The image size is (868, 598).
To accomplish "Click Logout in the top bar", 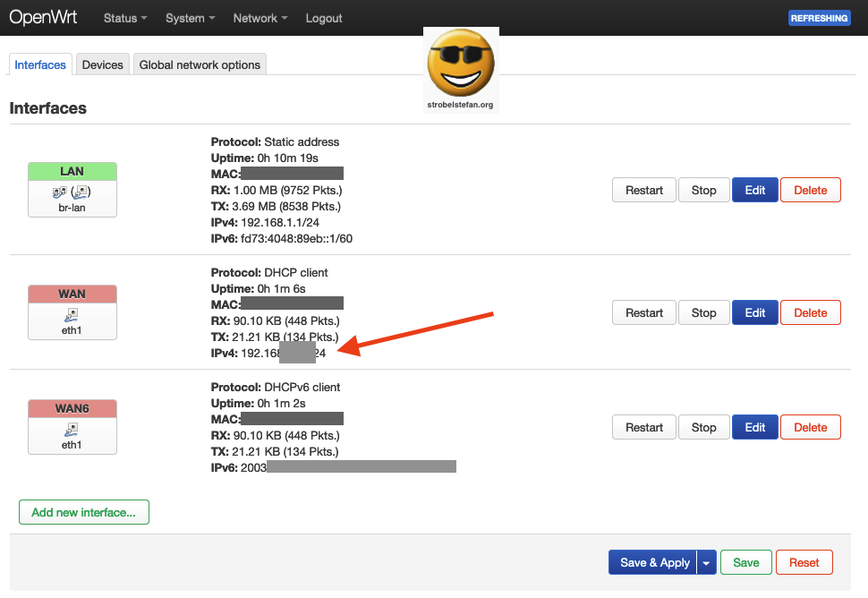I will 324,18.
